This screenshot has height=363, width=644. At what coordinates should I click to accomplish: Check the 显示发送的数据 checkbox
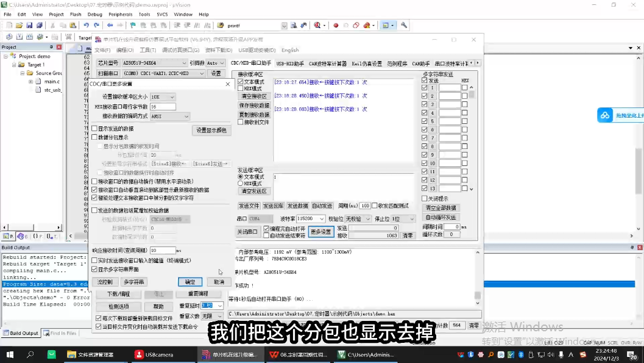pyautogui.click(x=94, y=129)
